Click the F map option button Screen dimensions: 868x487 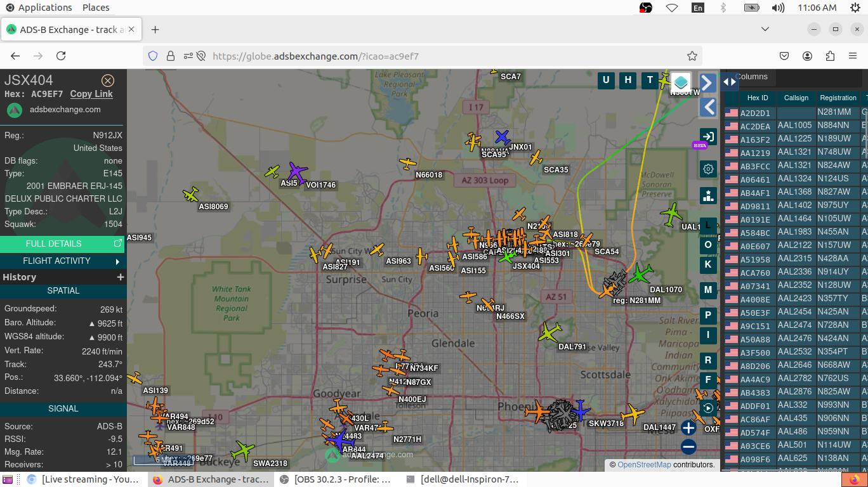708,380
